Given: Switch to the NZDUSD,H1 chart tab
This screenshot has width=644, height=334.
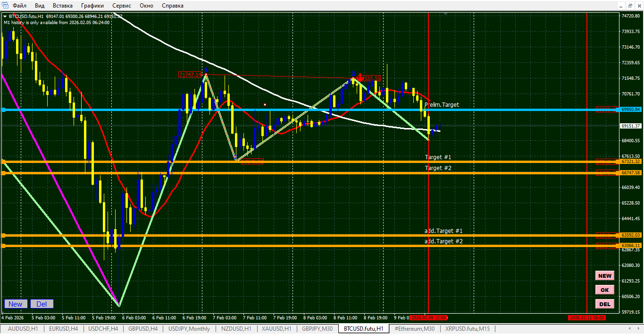Looking at the screenshot, I should click(x=237, y=329).
